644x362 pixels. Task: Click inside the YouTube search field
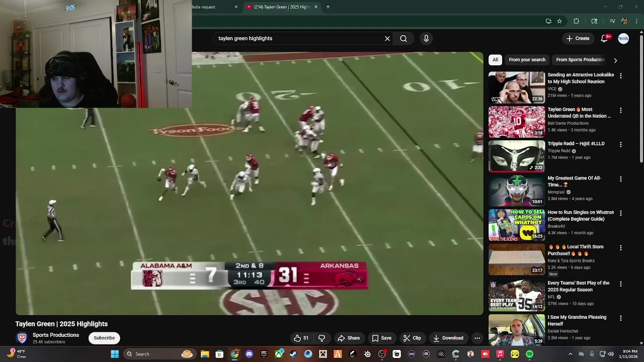click(297, 38)
